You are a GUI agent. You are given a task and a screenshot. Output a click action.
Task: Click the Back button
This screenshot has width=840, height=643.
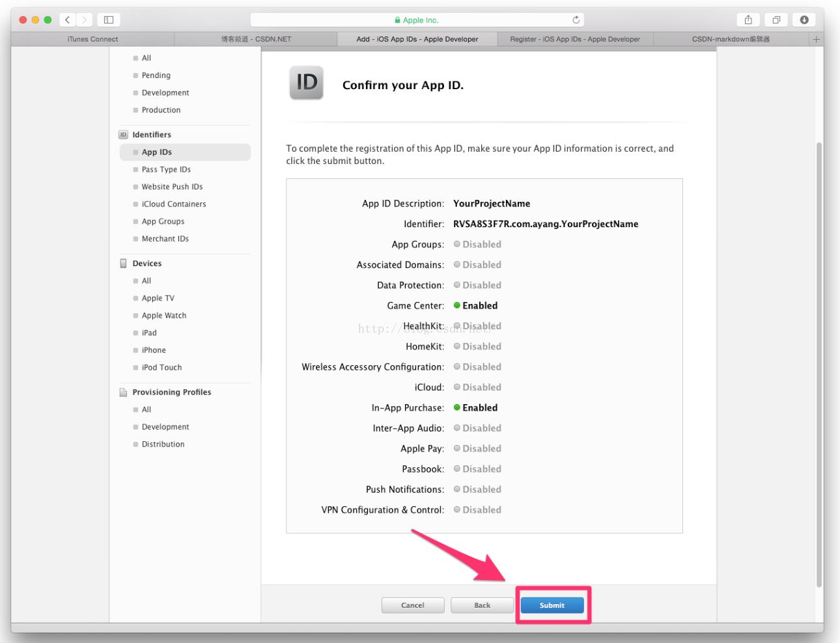[482, 605]
